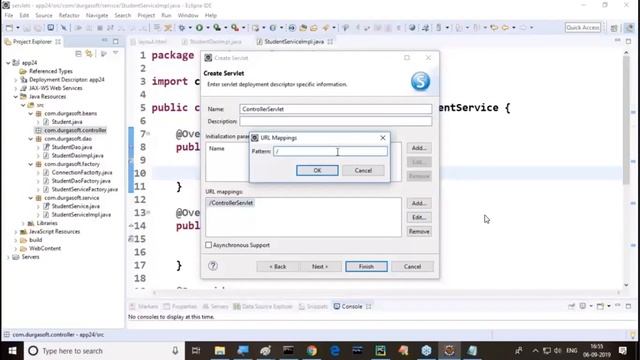Switch to the StudentServiceImpl.java editor tab

[294, 42]
